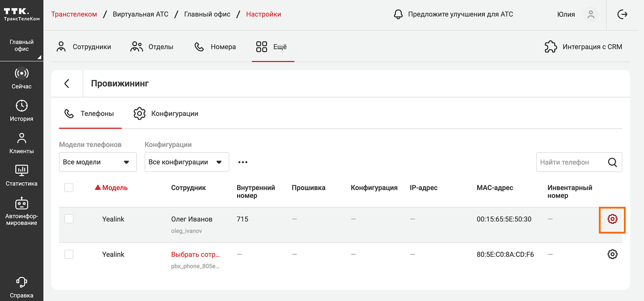644x301 pixels.
Task: Click the search magnifier icon
Action: (x=612, y=163)
